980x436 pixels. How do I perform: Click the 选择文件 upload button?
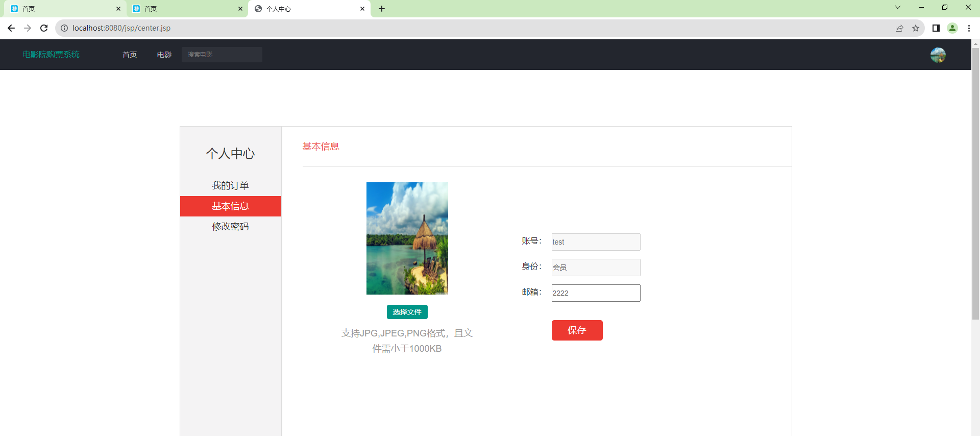click(407, 312)
